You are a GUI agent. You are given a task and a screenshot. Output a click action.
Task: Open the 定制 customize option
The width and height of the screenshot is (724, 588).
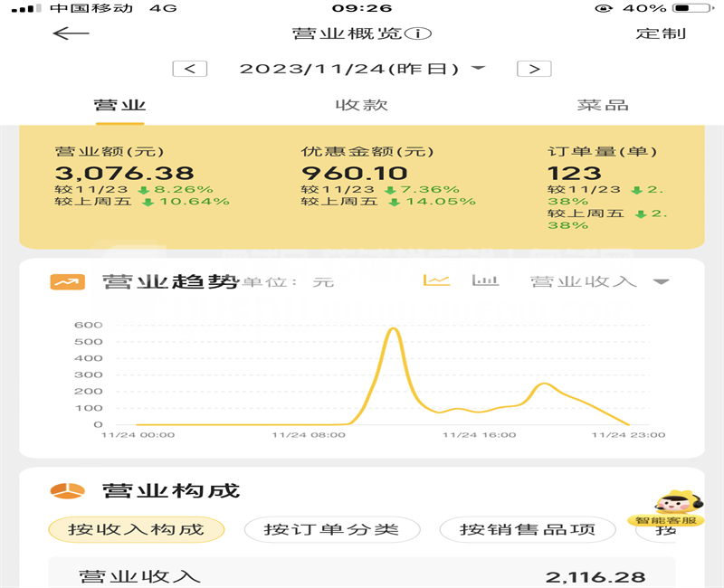pyautogui.click(x=661, y=33)
